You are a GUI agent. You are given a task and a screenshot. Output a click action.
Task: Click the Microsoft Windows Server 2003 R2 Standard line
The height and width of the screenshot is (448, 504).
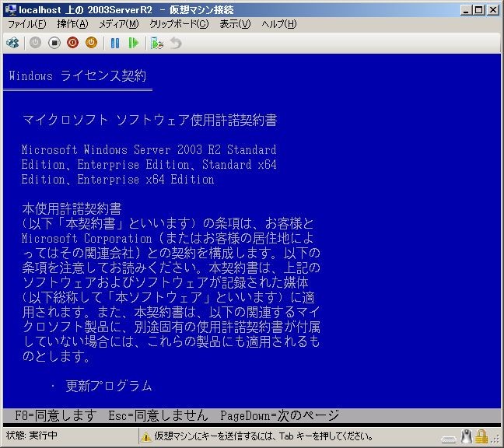(149, 150)
